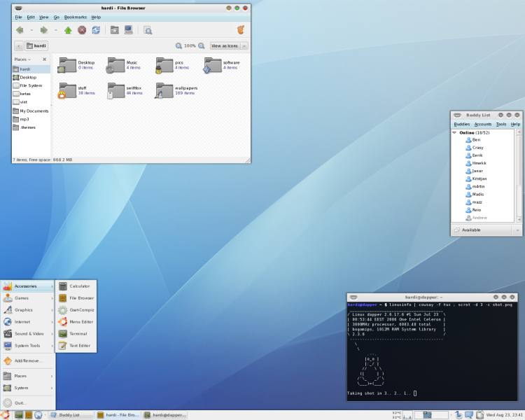525x420 pixels.
Task: Open the Music folder icon
Action: point(115,65)
